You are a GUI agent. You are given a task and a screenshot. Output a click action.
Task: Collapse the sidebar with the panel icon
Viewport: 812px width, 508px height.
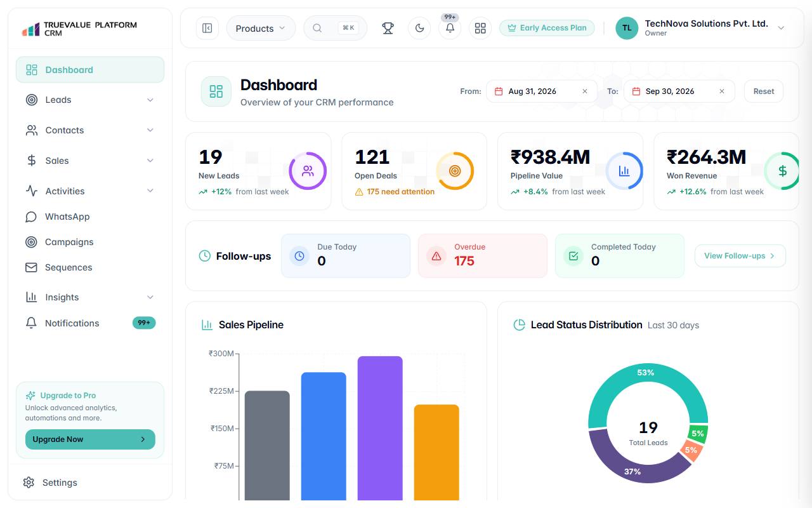pyautogui.click(x=207, y=28)
